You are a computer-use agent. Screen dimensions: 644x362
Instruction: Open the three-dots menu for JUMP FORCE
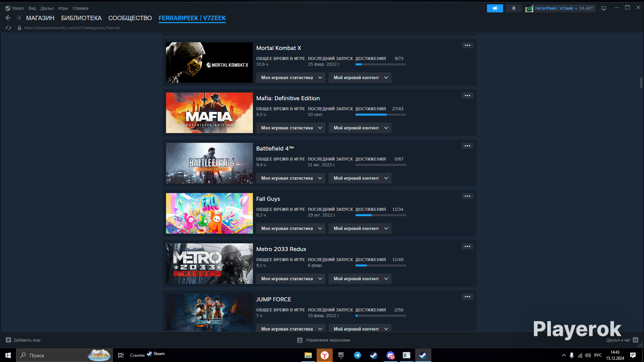coord(468,297)
